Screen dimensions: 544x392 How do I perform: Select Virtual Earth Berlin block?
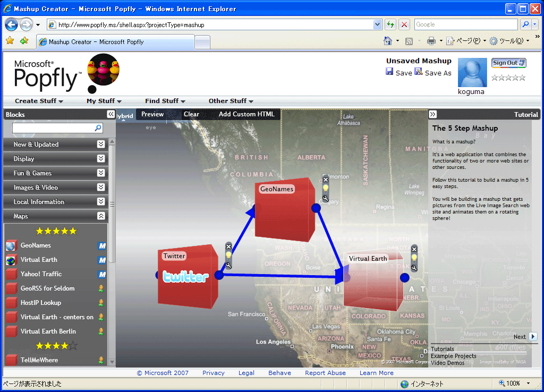56,331
